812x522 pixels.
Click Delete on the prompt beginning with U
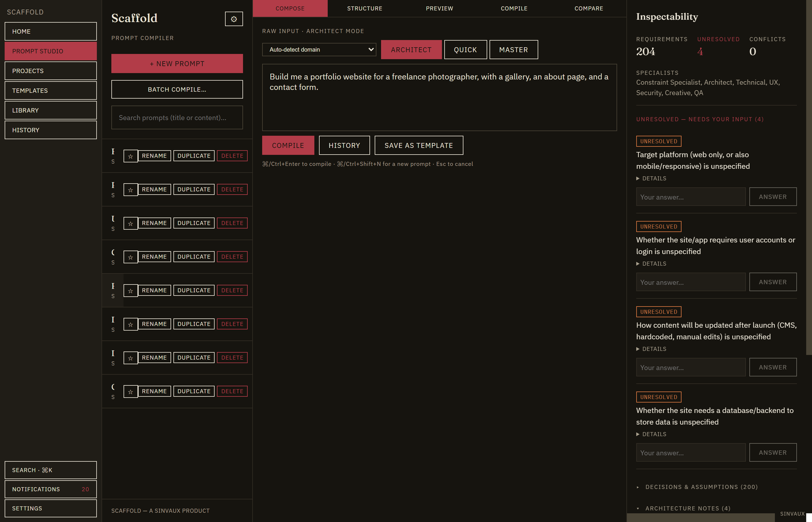tap(232, 223)
